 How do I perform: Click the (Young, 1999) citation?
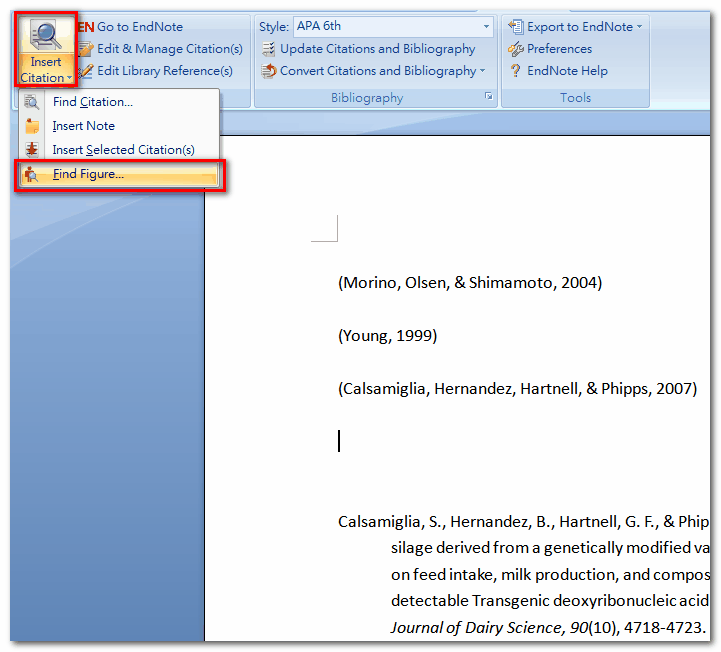(387, 336)
